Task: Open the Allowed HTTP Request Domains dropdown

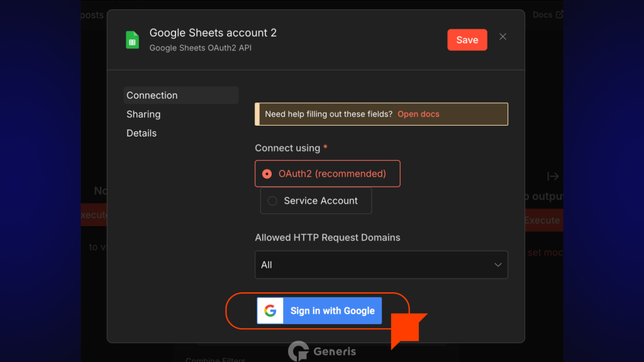Action: tap(380, 265)
